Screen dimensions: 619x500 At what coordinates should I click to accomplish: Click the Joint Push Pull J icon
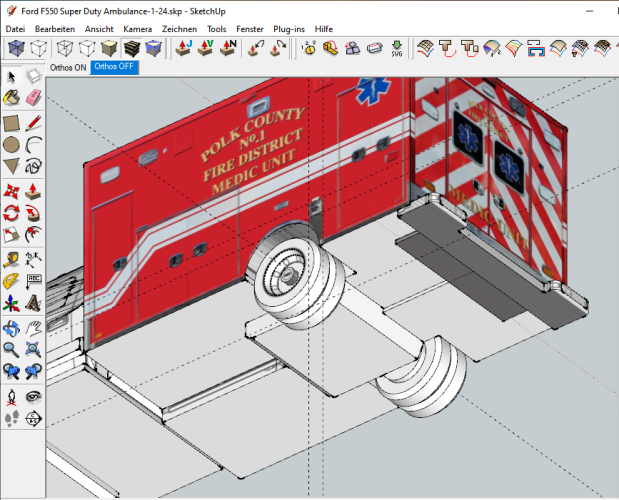click(184, 48)
